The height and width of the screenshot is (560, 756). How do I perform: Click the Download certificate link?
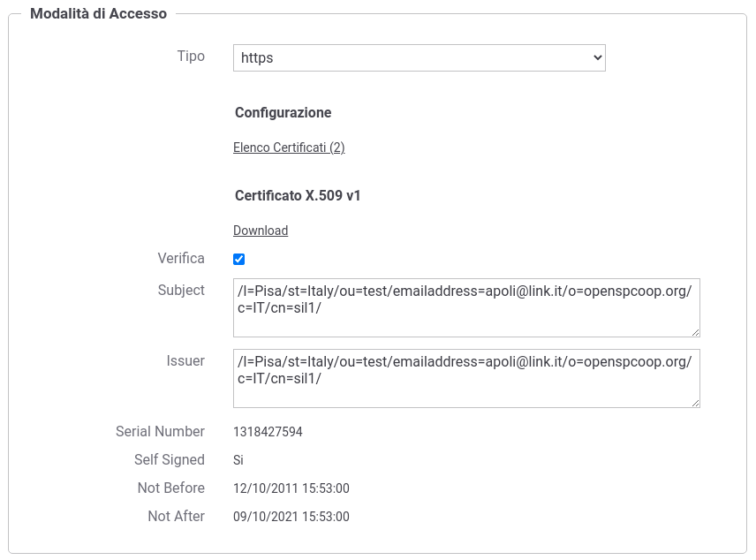[x=261, y=231]
